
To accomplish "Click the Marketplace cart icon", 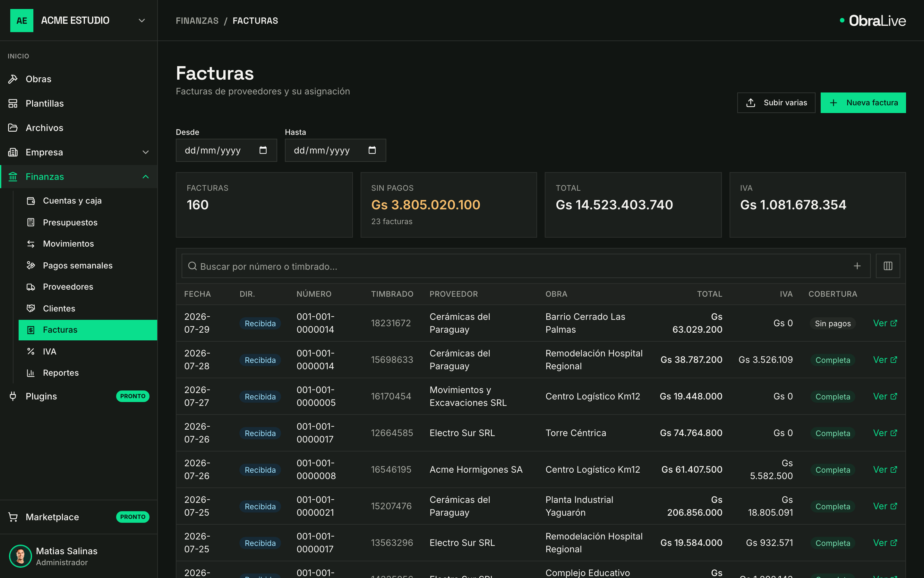I will (x=13, y=517).
